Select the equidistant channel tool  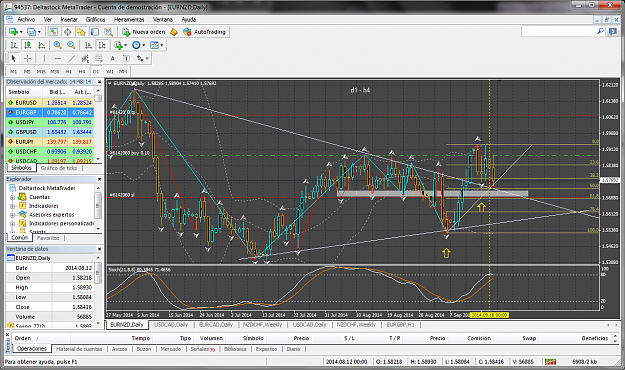point(85,58)
